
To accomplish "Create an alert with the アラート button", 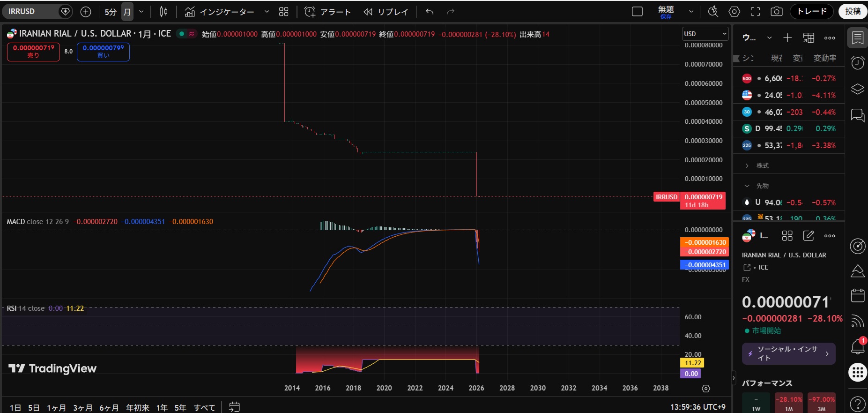I will (327, 12).
